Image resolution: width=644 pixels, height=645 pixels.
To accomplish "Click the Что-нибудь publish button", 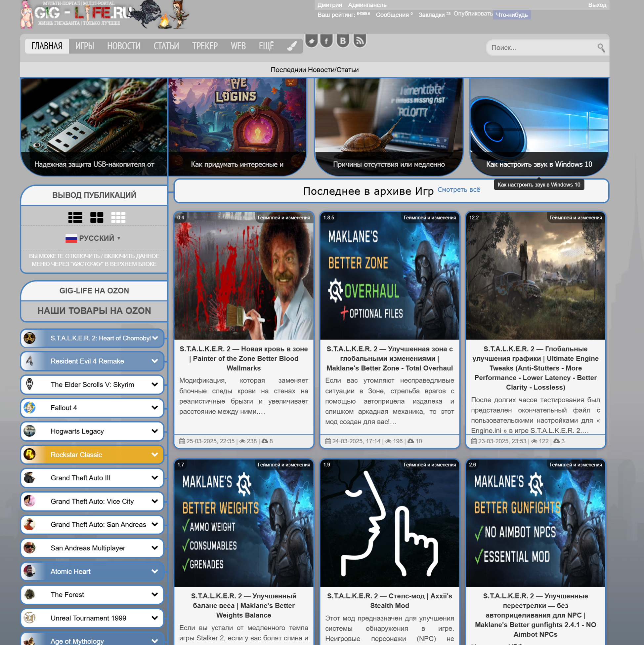I will 511,15.
